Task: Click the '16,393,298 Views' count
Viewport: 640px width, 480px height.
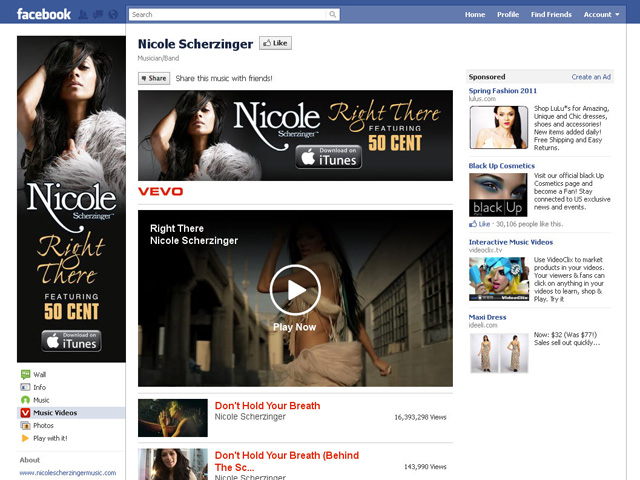Action: pyautogui.click(x=420, y=417)
